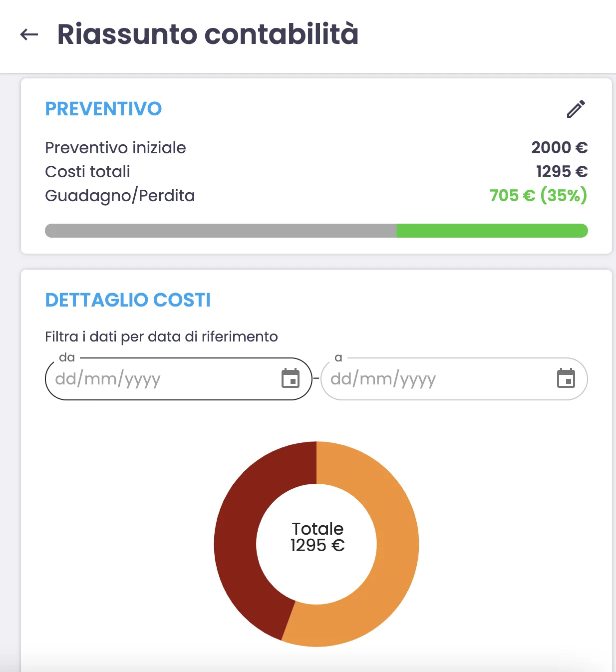
Task: Open calendar picker for the 'a' date
Action: pos(566,378)
